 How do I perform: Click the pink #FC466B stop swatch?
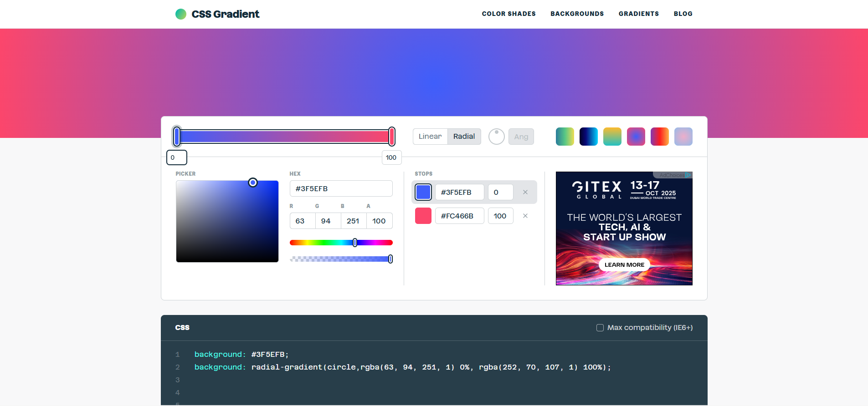click(423, 216)
